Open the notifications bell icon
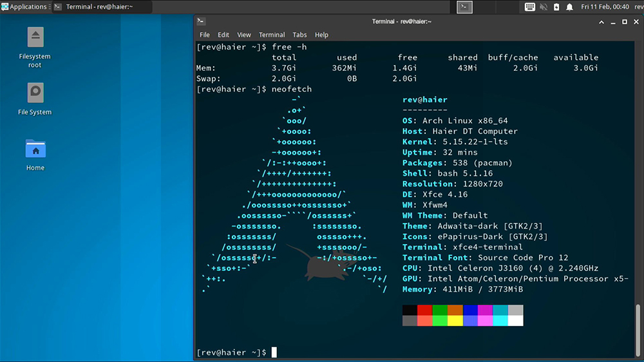 coord(569,6)
